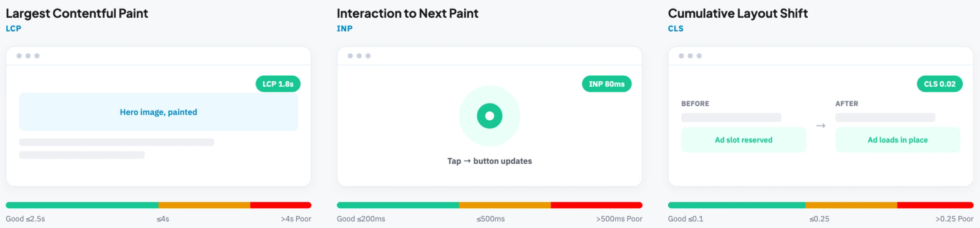This screenshot has height=228, width=980.
Task: Click the window dots in CLS mockup
Action: tap(690, 56)
